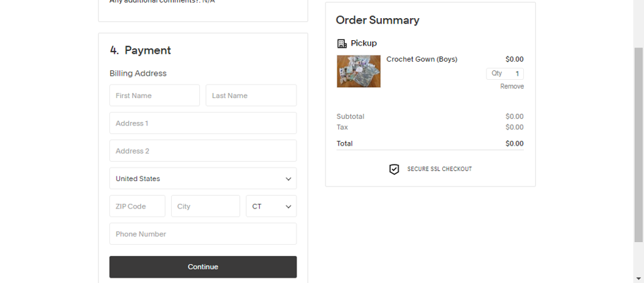Open the CT state dropdown
Screen dimensions: 644x283
[271, 206]
